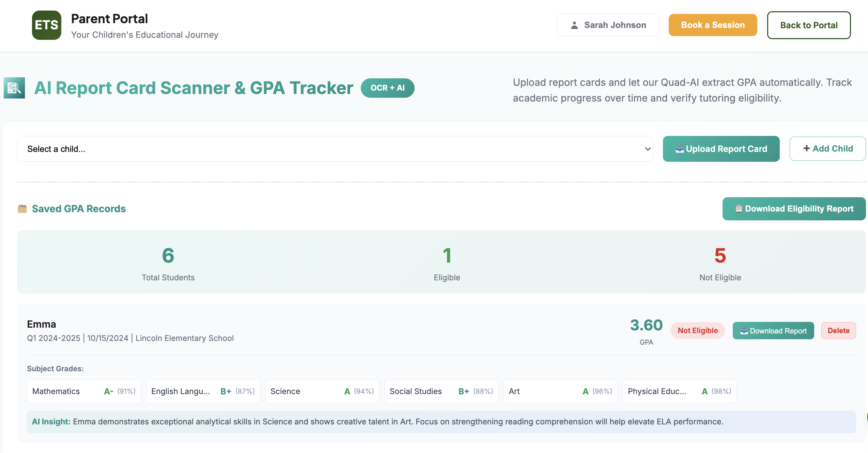The height and width of the screenshot is (453, 868).
Task: Click the tray icon on Download Report
Action: tap(744, 330)
